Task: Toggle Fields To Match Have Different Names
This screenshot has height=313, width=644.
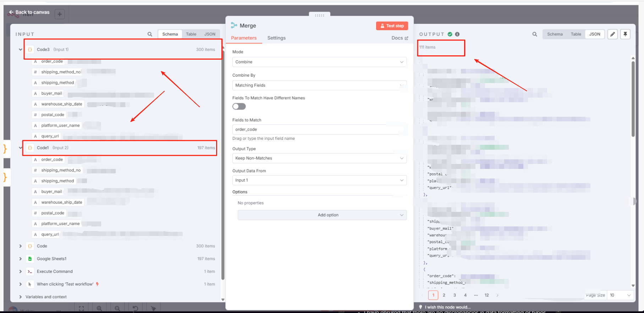Action: coord(239,106)
